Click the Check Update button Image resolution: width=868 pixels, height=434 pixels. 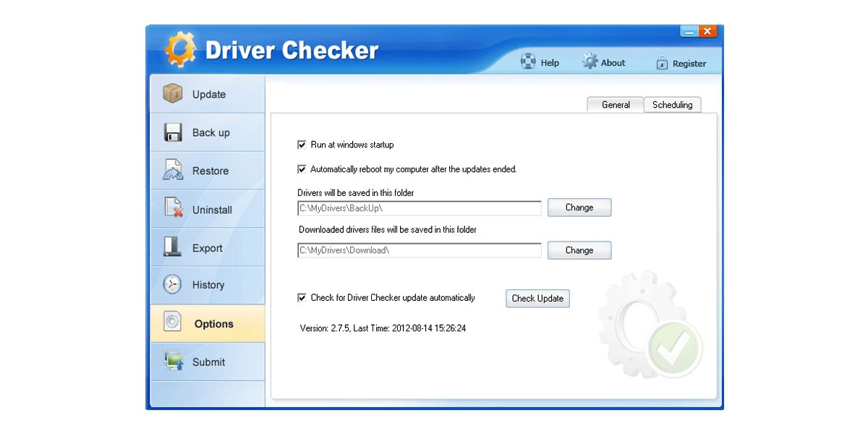pos(537,299)
